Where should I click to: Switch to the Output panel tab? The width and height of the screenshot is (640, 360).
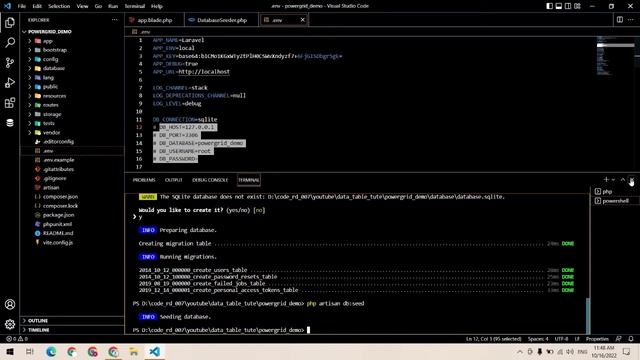(173, 180)
